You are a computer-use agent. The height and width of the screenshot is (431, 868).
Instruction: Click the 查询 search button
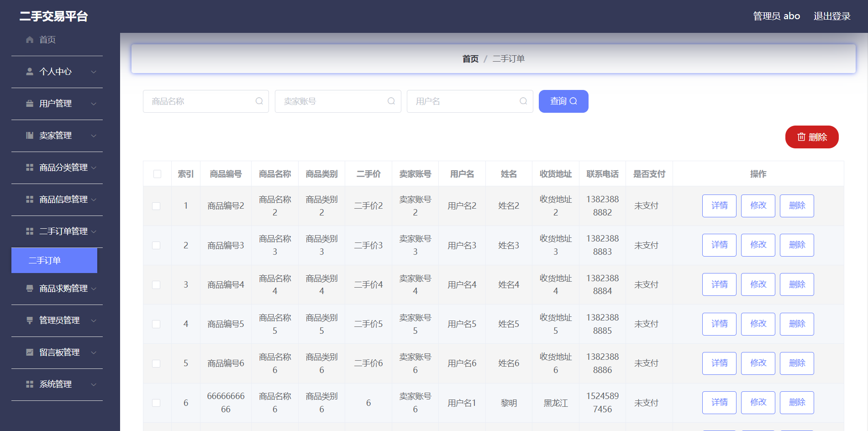(x=563, y=101)
